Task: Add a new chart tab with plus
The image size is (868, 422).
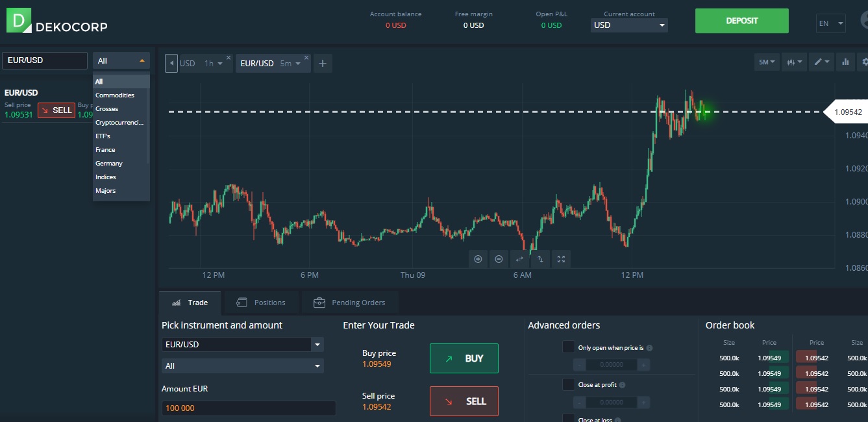Action: point(323,64)
